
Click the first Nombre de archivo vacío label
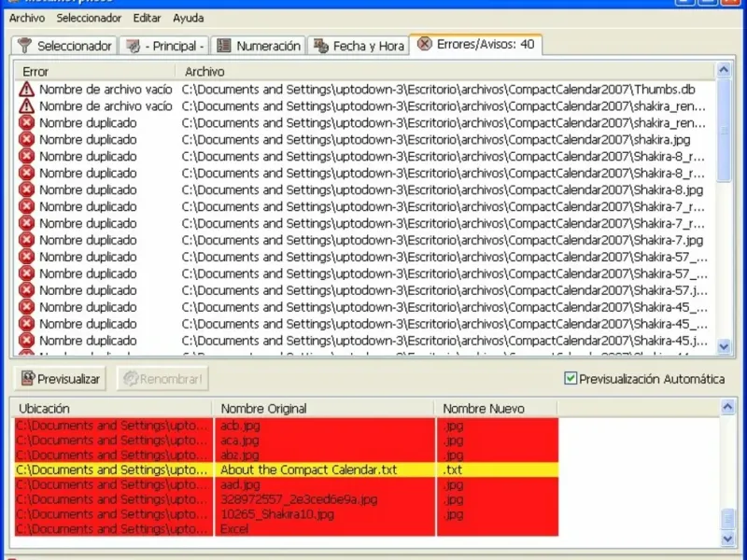click(106, 89)
